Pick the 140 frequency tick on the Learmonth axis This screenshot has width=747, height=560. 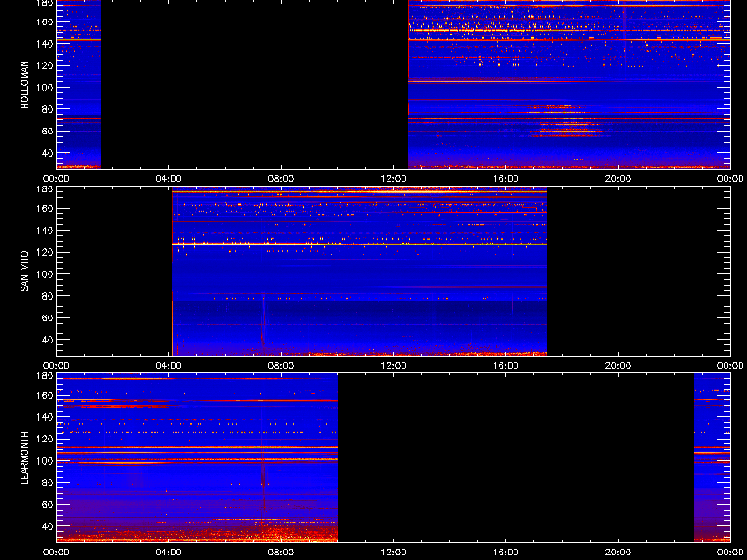click(x=46, y=417)
